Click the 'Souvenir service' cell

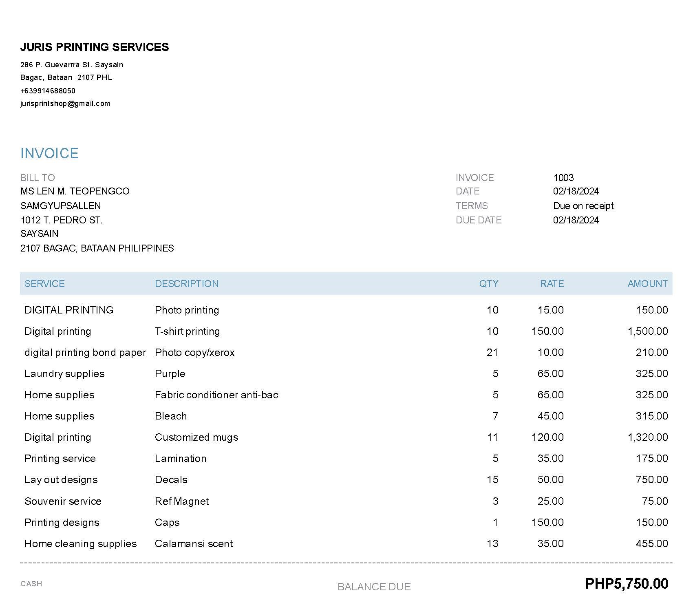[x=63, y=501]
